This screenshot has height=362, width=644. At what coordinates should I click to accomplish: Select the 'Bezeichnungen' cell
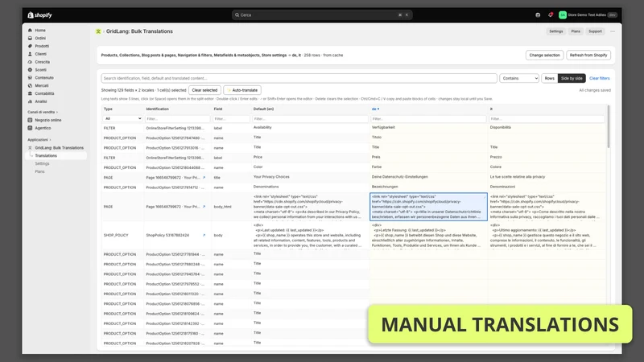click(428, 187)
